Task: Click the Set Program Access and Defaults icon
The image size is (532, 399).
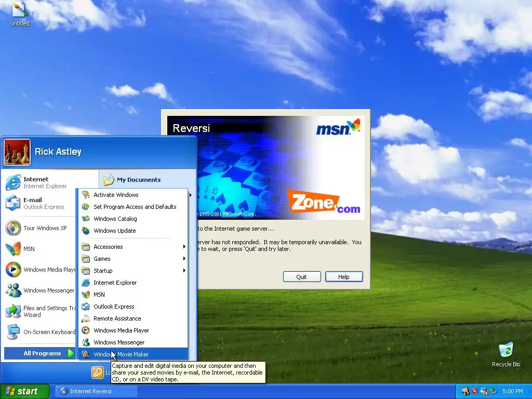Action: click(86, 207)
